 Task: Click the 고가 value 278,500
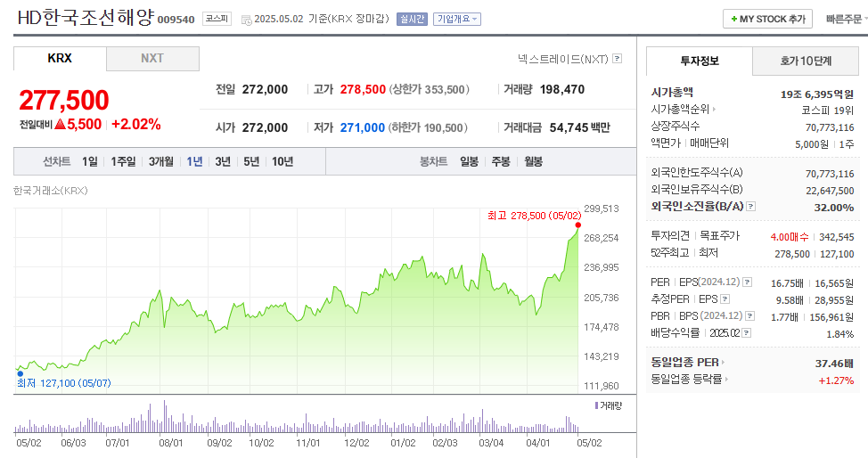(x=363, y=90)
